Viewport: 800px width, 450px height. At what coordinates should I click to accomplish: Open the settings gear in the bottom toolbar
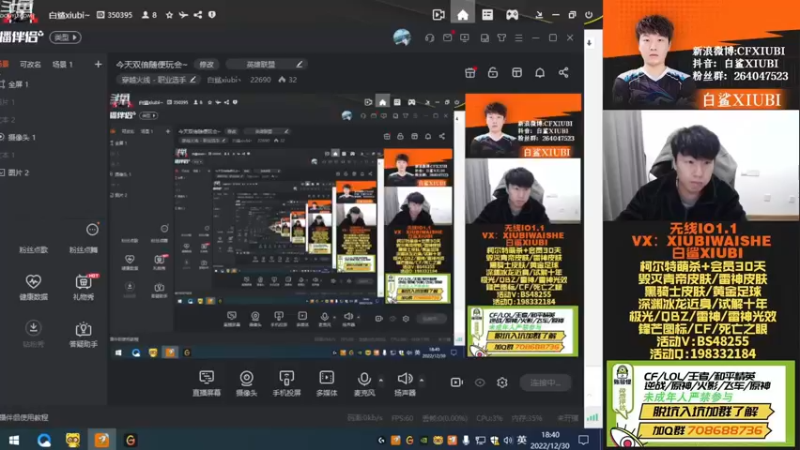click(x=502, y=383)
